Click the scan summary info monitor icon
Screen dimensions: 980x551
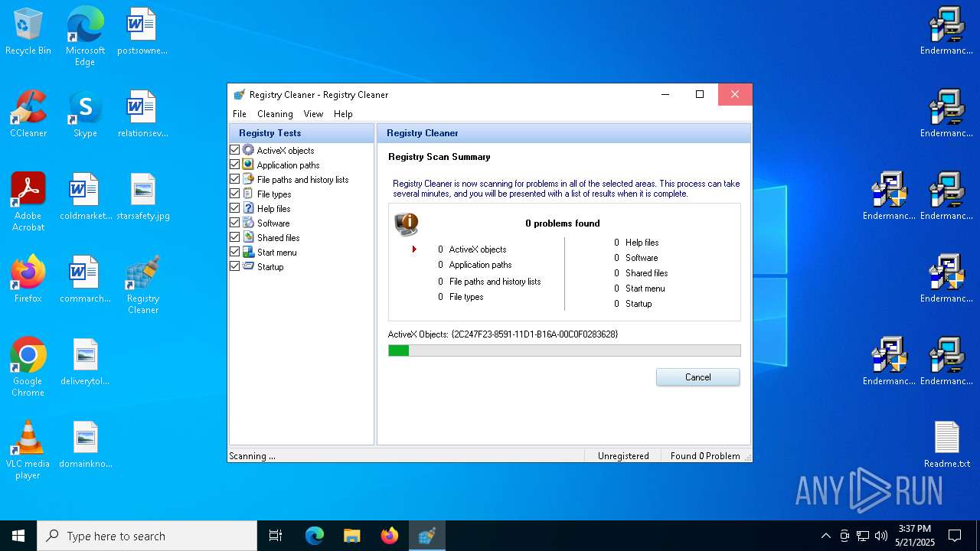[406, 223]
